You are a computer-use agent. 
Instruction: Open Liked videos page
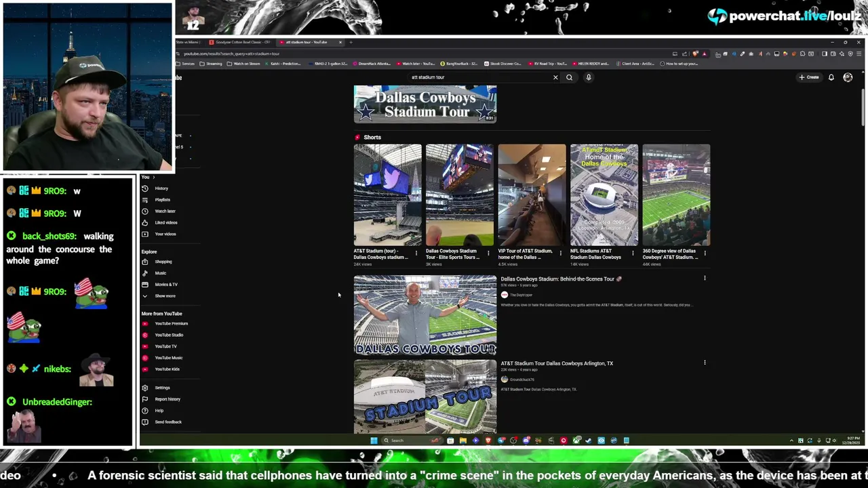[x=159, y=222]
